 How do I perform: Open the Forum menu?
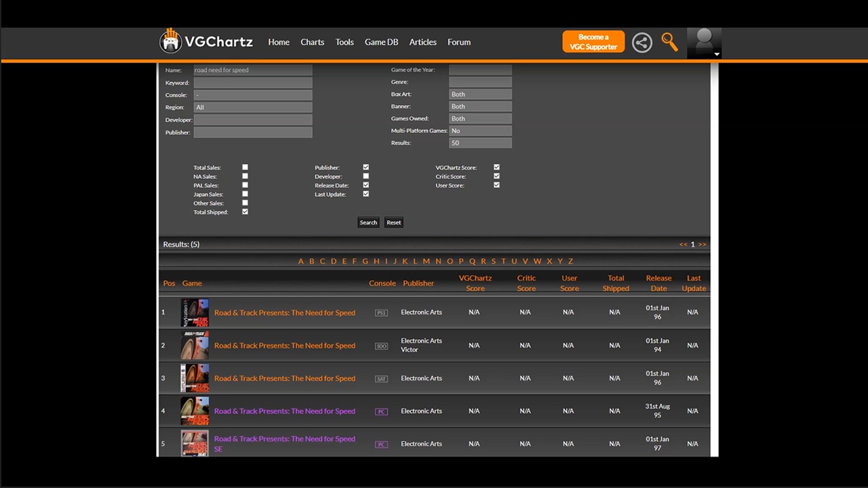[459, 42]
